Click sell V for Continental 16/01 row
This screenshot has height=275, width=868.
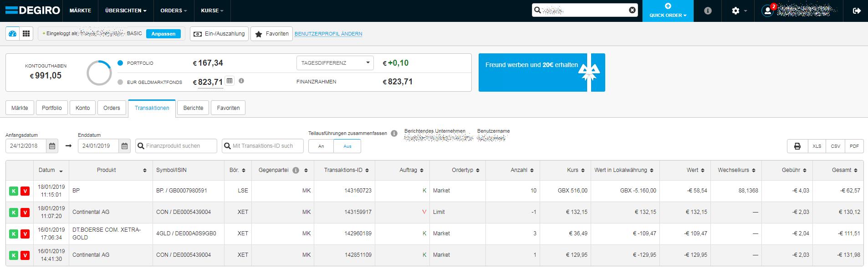[x=25, y=255]
